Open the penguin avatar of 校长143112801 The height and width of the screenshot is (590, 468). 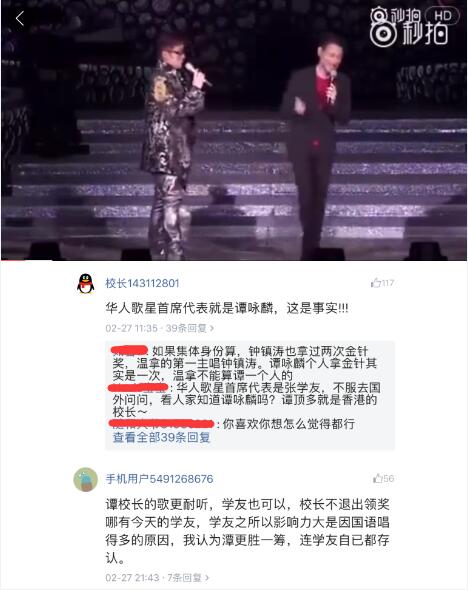click(86, 283)
